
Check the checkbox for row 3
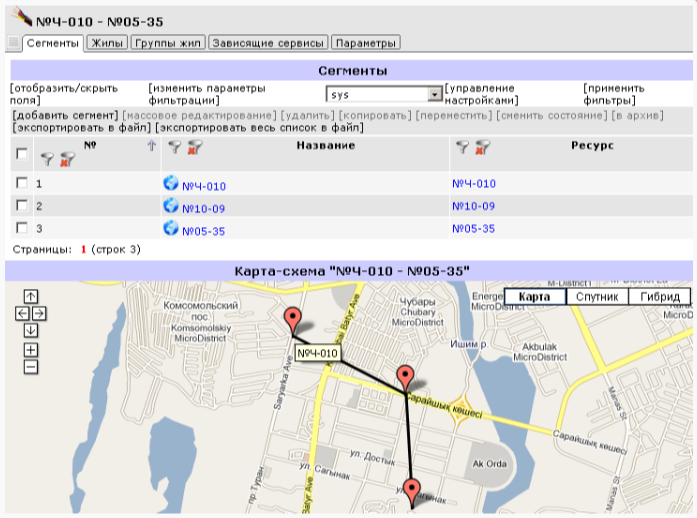[21, 228]
